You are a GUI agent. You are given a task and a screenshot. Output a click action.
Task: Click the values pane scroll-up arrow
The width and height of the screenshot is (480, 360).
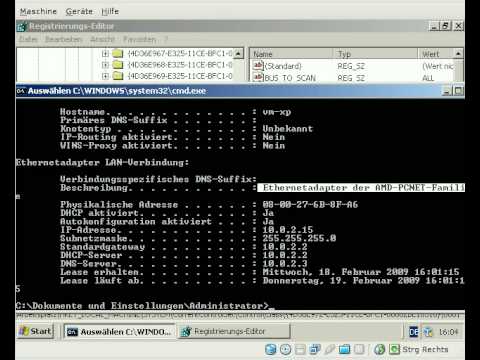coord(458,54)
